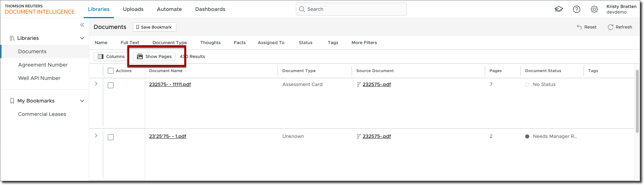The width and height of the screenshot is (644, 185).
Task: Open the Dashboards section
Action: 210,9
